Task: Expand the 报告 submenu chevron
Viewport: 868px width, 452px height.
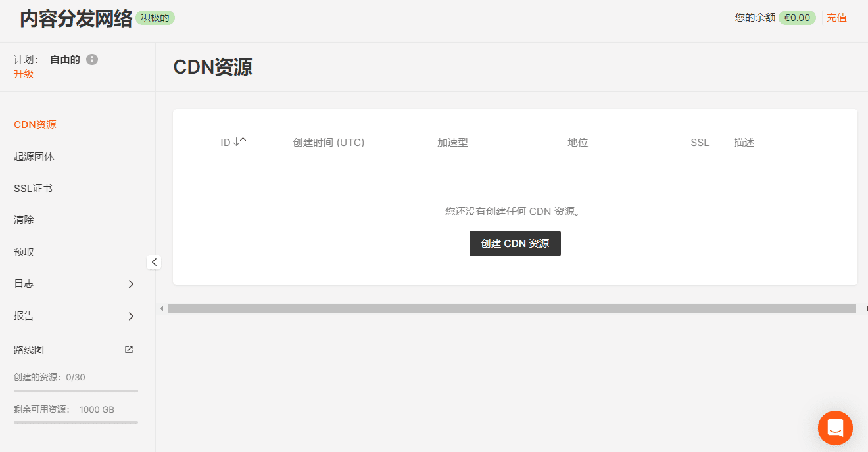Action: pos(131,316)
